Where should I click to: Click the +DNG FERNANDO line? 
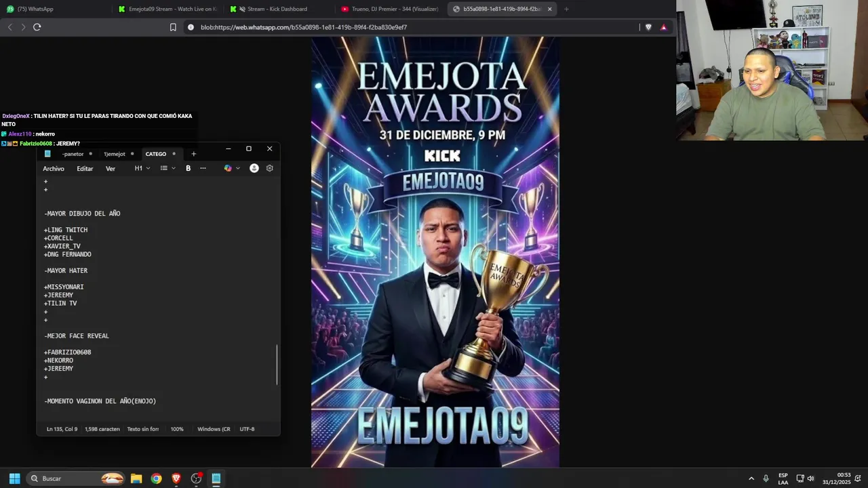point(68,254)
